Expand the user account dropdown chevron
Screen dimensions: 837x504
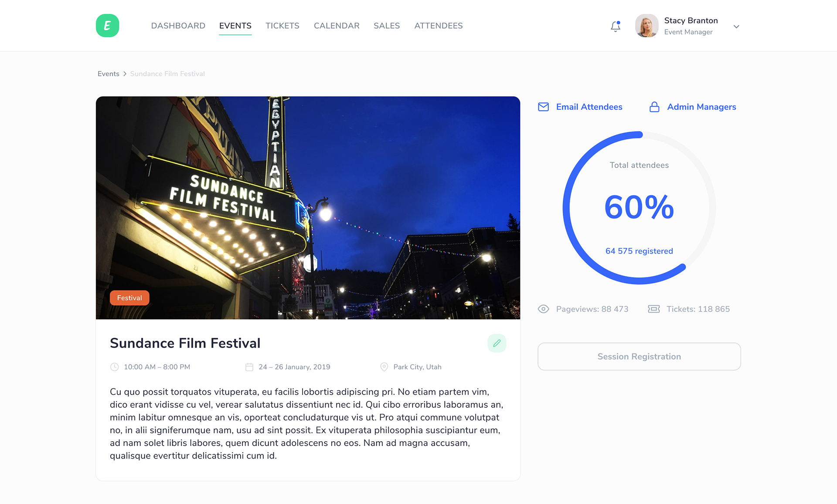click(736, 27)
